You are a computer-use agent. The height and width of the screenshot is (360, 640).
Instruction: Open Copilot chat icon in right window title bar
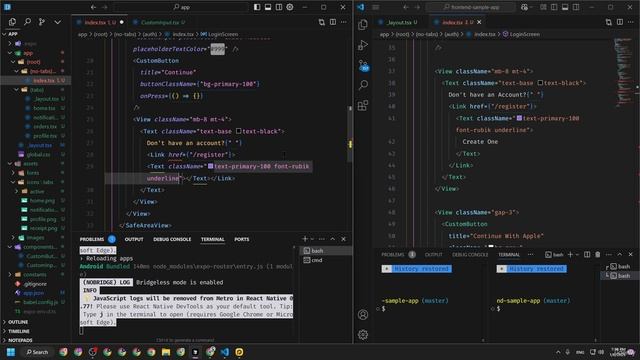pyautogui.click(x=524, y=7)
